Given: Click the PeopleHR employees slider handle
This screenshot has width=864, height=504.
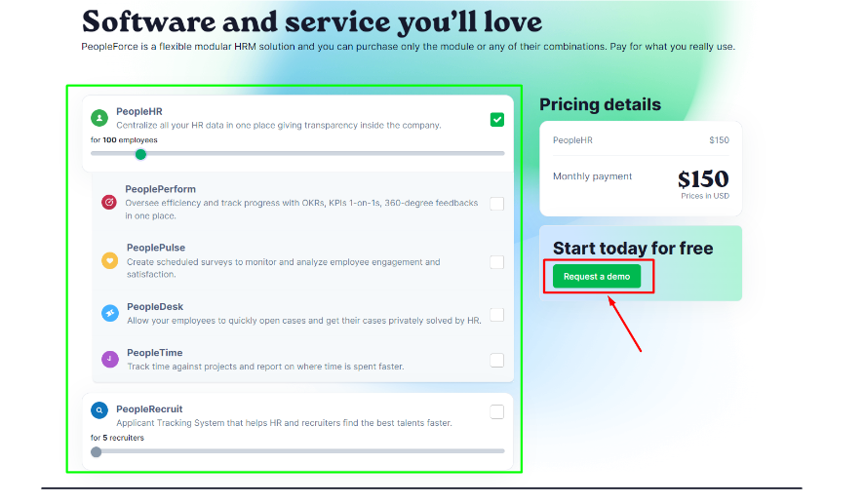Looking at the screenshot, I should tap(141, 155).
